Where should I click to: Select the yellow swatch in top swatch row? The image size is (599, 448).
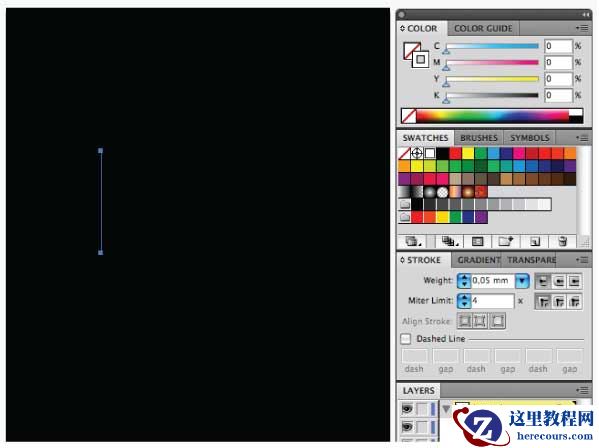pos(468,154)
